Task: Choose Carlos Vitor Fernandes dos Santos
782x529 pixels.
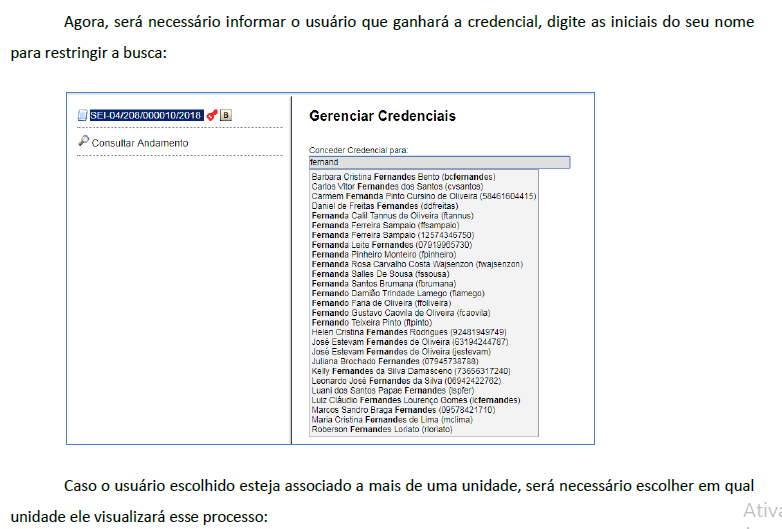Action: click(397, 186)
